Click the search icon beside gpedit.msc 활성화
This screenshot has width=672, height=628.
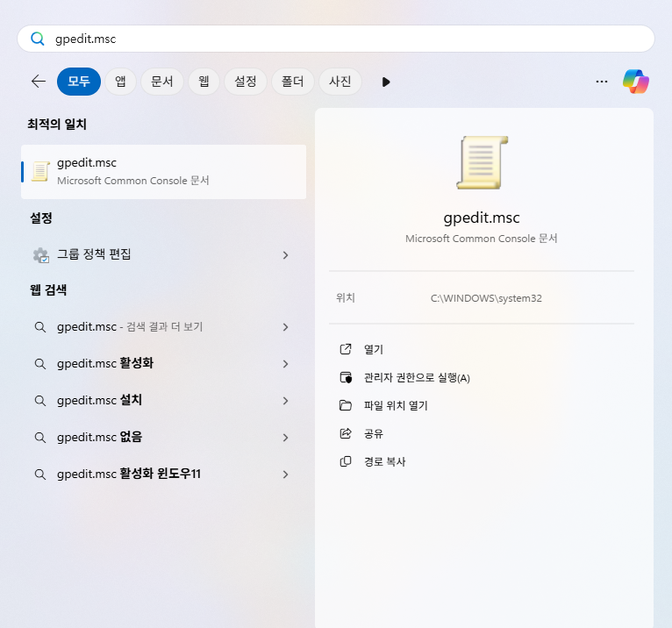click(x=40, y=364)
